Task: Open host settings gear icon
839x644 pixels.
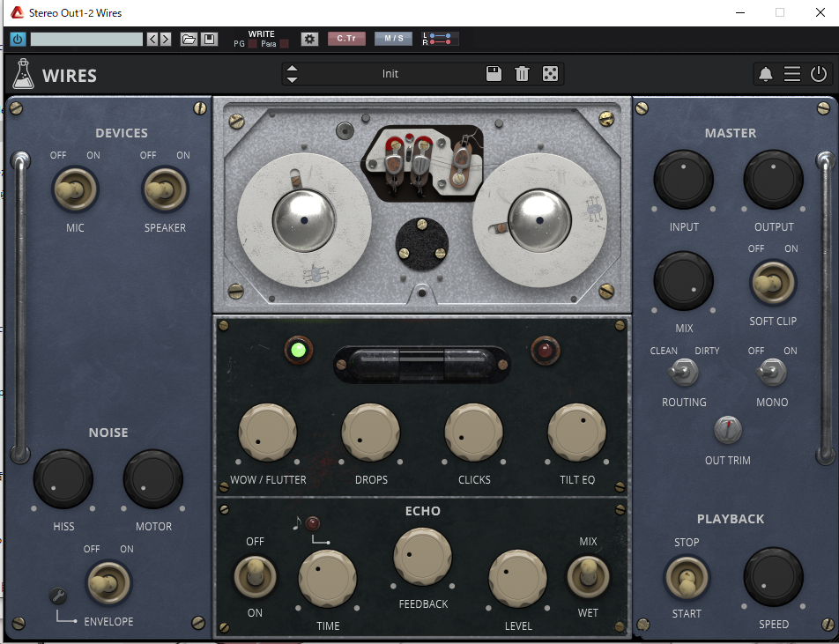Action: [x=309, y=39]
